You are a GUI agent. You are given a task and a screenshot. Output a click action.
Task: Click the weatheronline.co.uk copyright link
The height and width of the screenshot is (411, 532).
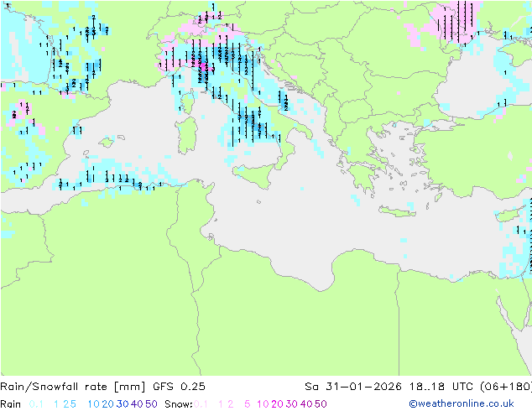pos(462,404)
